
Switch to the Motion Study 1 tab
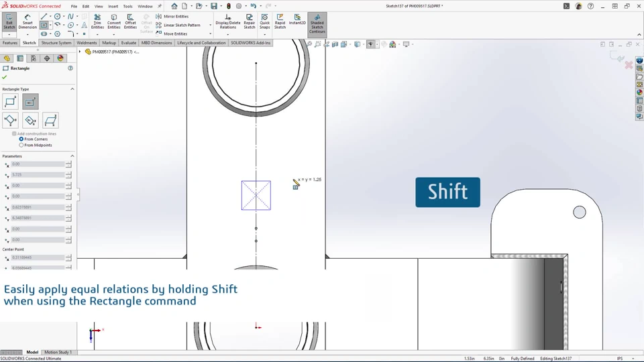click(58, 352)
